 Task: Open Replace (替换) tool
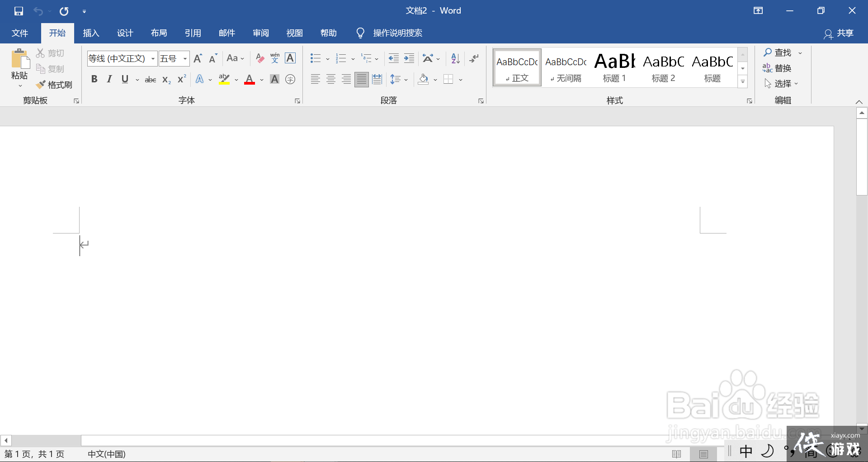pos(777,68)
